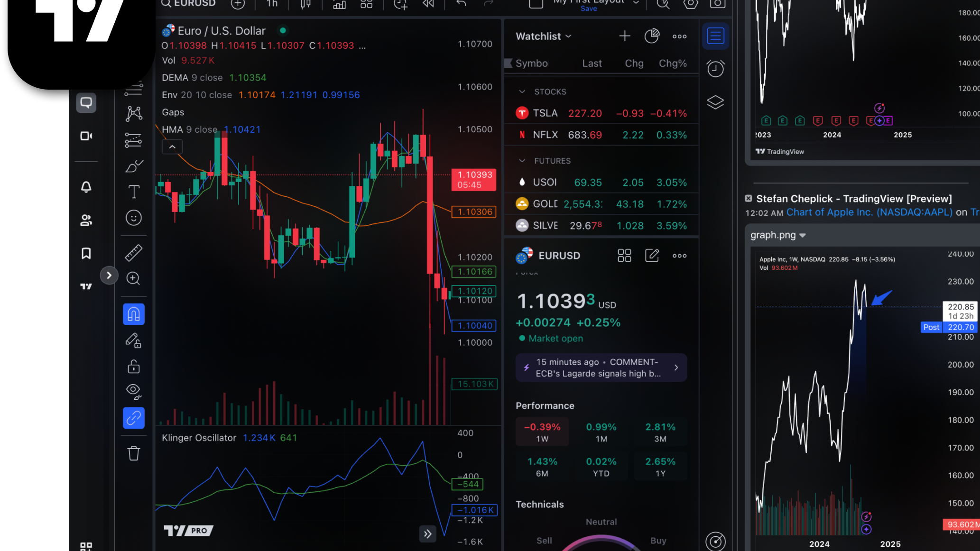Collapse the indicator legend with the chevron
The height and width of the screenshot is (551, 980).
(x=172, y=147)
